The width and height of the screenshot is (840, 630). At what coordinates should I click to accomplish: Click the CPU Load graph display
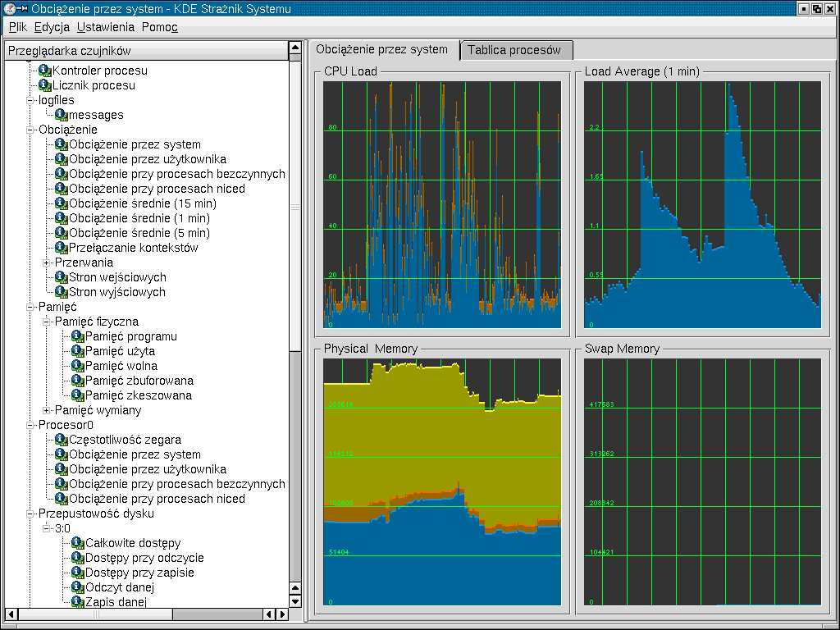(442, 204)
